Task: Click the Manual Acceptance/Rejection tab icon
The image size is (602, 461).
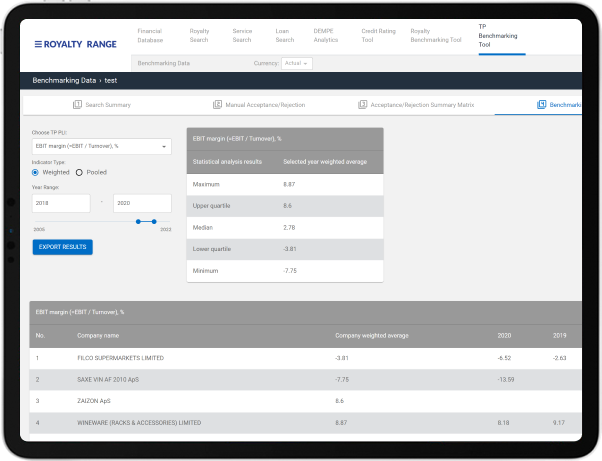Action: point(217,104)
